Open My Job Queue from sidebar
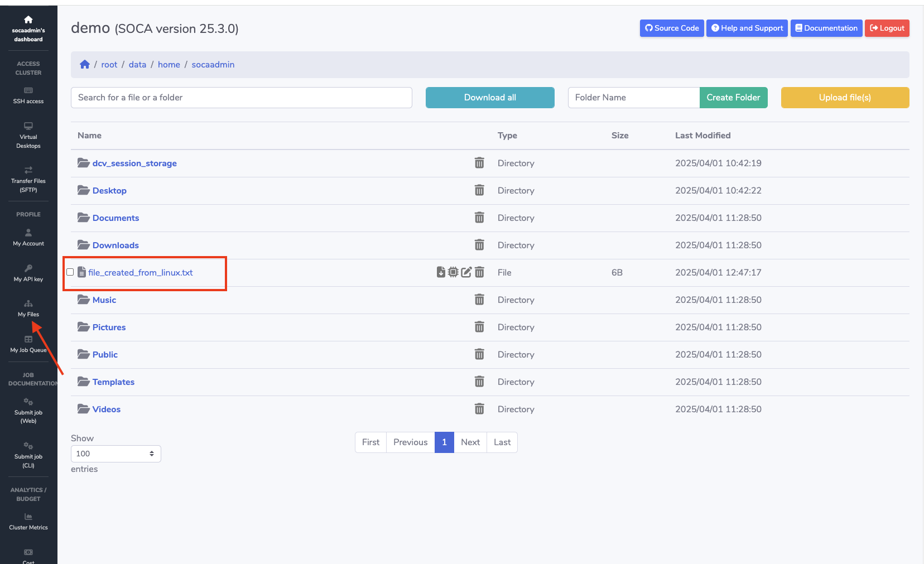 28,344
